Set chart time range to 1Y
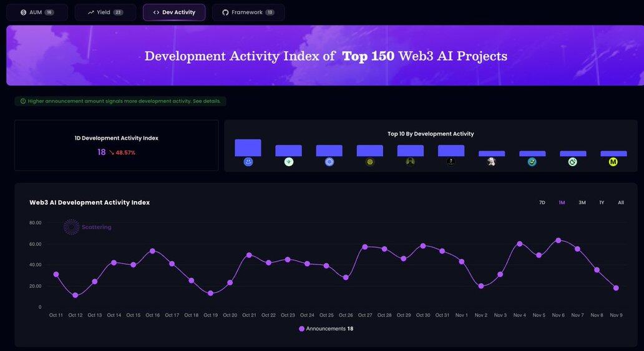 pos(602,203)
